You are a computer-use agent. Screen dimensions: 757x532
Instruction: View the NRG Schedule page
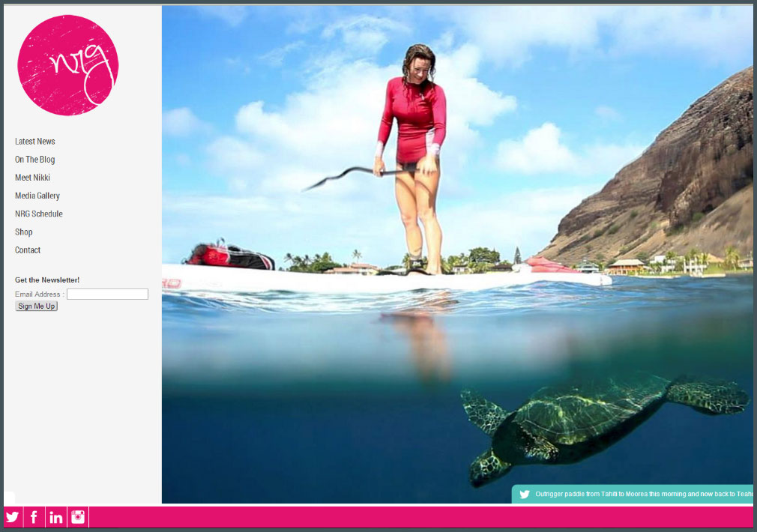[x=39, y=214]
